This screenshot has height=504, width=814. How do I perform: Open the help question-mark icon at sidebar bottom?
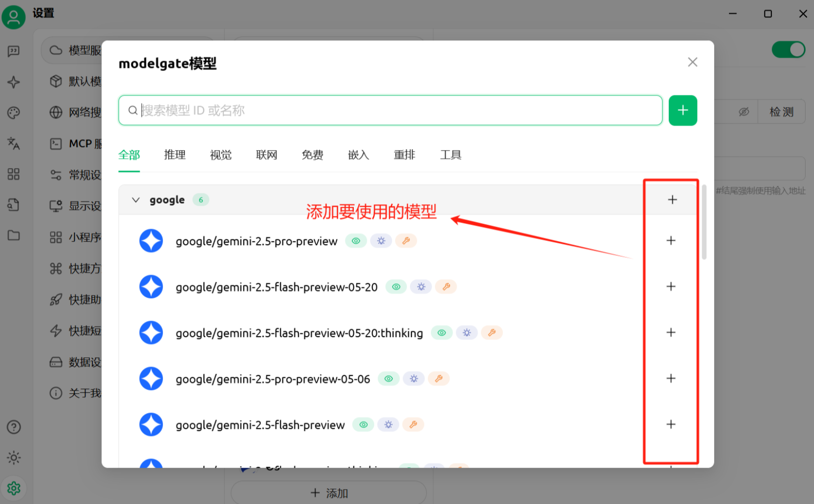tap(13, 426)
